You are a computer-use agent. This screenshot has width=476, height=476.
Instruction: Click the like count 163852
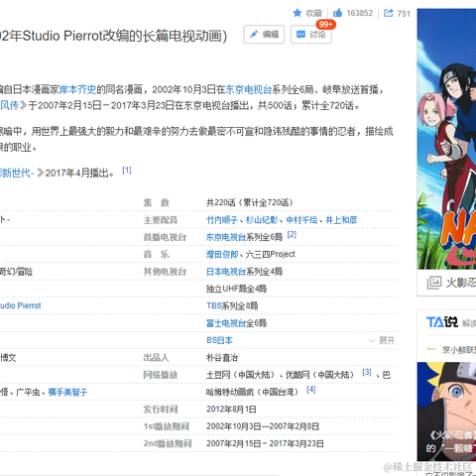360,13
